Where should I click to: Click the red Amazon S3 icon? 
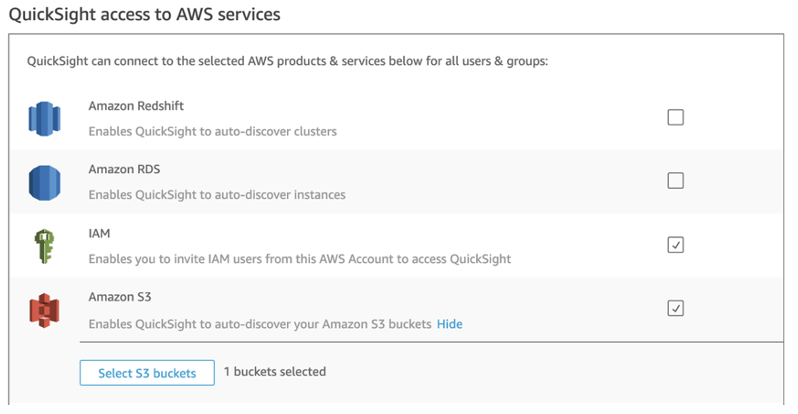45,309
